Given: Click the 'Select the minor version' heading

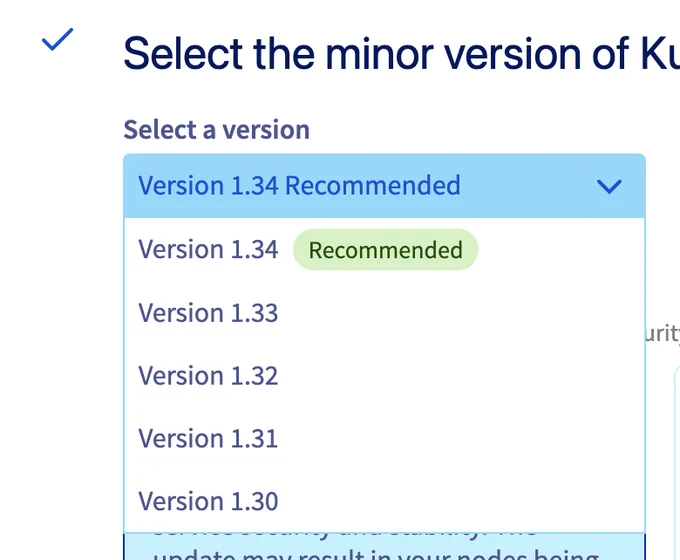Looking at the screenshot, I should tap(401, 54).
